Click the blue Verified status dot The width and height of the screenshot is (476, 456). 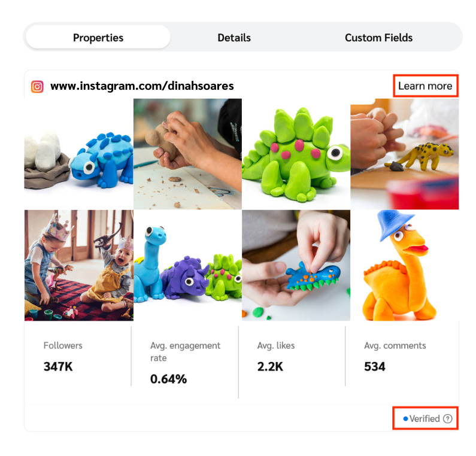coord(405,419)
